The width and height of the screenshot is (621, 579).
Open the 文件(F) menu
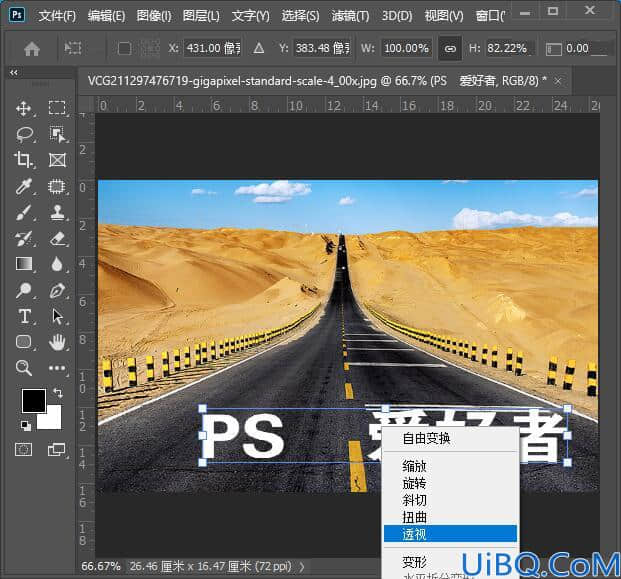click(x=57, y=16)
